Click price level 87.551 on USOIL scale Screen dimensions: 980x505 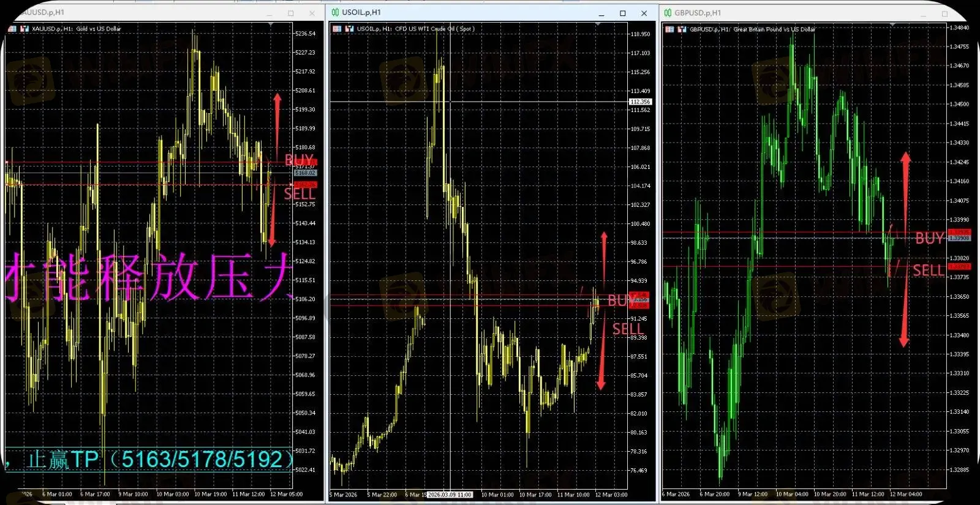click(x=639, y=357)
